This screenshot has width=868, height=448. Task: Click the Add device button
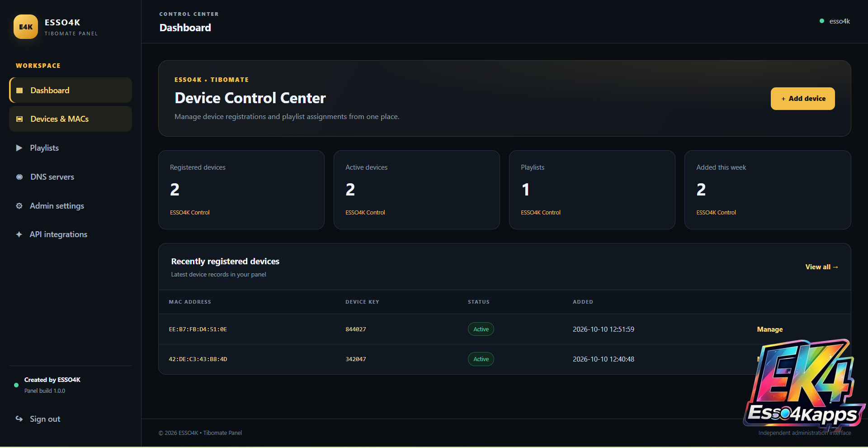(x=802, y=99)
